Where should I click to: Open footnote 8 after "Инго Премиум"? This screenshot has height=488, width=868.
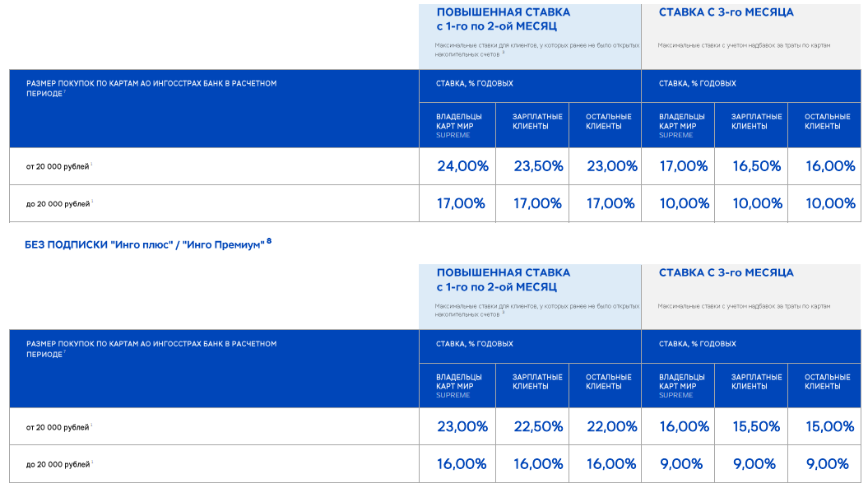click(269, 241)
